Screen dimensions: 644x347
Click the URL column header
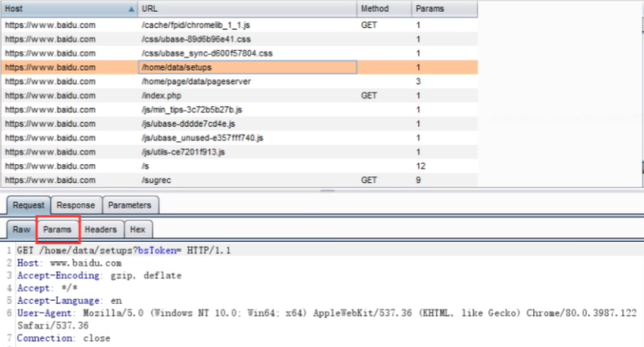248,9
